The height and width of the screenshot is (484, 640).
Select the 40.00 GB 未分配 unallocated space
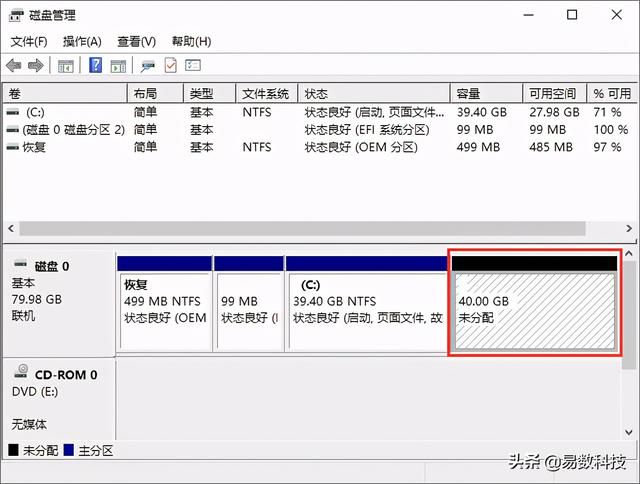click(534, 304)
